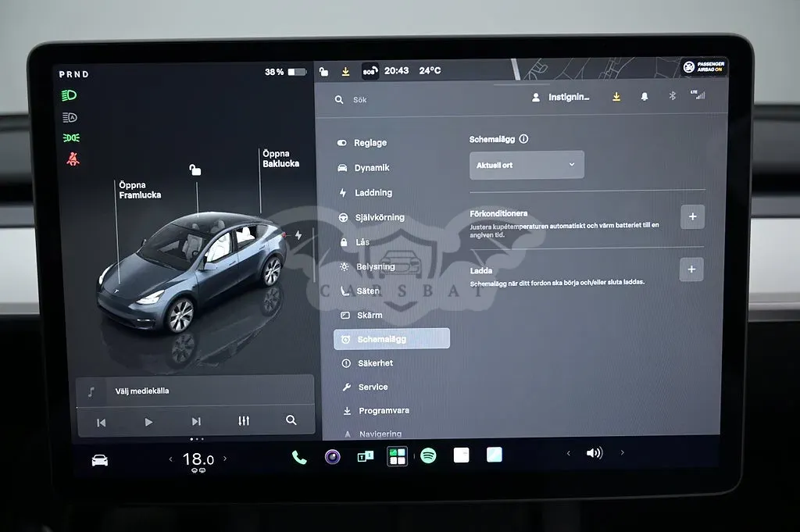Open the Spotify app
This screenshot has width=800, height=532.
pyautogui.click(x=428, y=455)
